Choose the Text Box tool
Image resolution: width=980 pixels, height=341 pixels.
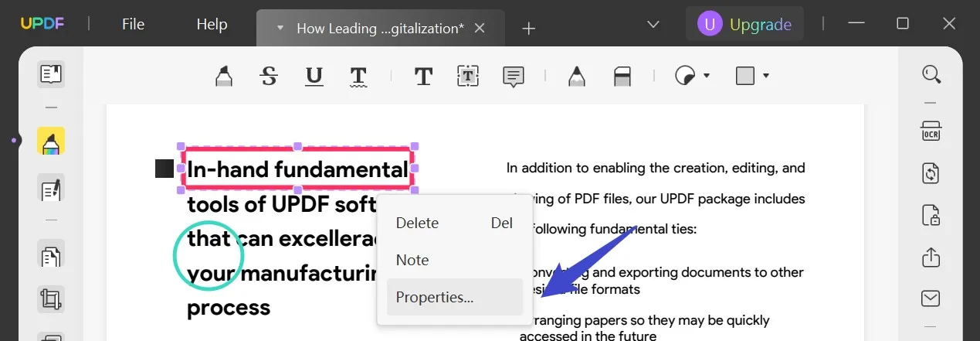[468, 76]
